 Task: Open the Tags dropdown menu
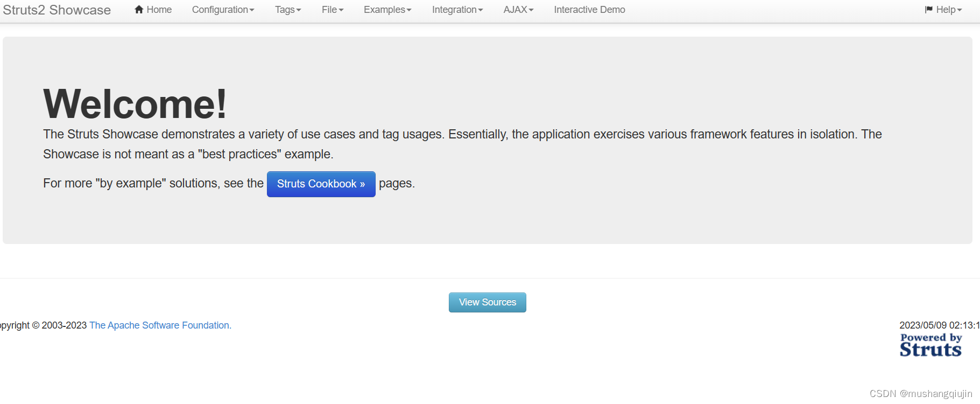tap(288, 10)
